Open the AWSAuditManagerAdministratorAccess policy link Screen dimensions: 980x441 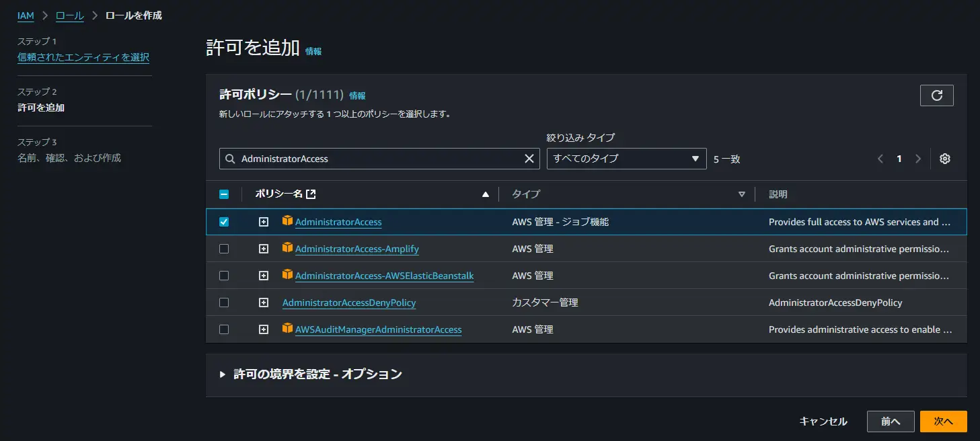379,329
